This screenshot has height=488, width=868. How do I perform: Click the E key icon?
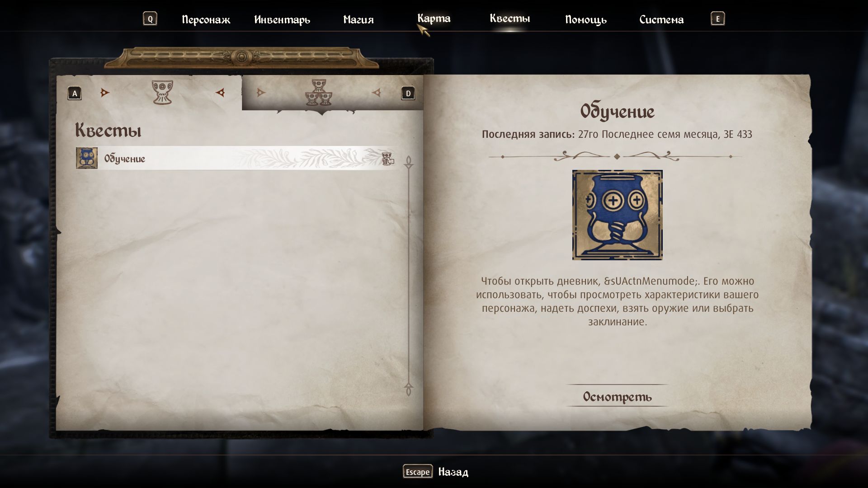(x=717, y=19)
